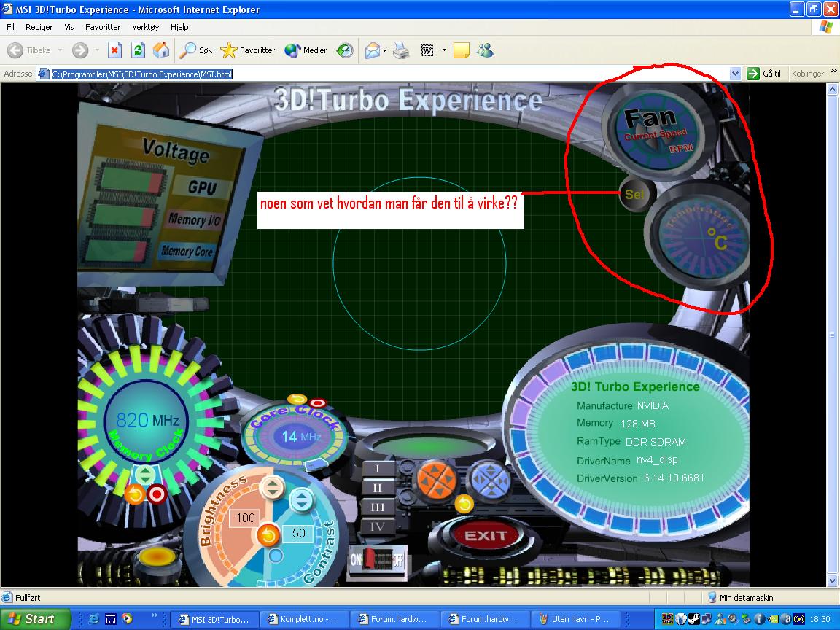Viewport: 840px width, 630px height.
Task: Open the Edit with Word dropdown arrow
Action: pyautogui.click(x=444, y=50)
